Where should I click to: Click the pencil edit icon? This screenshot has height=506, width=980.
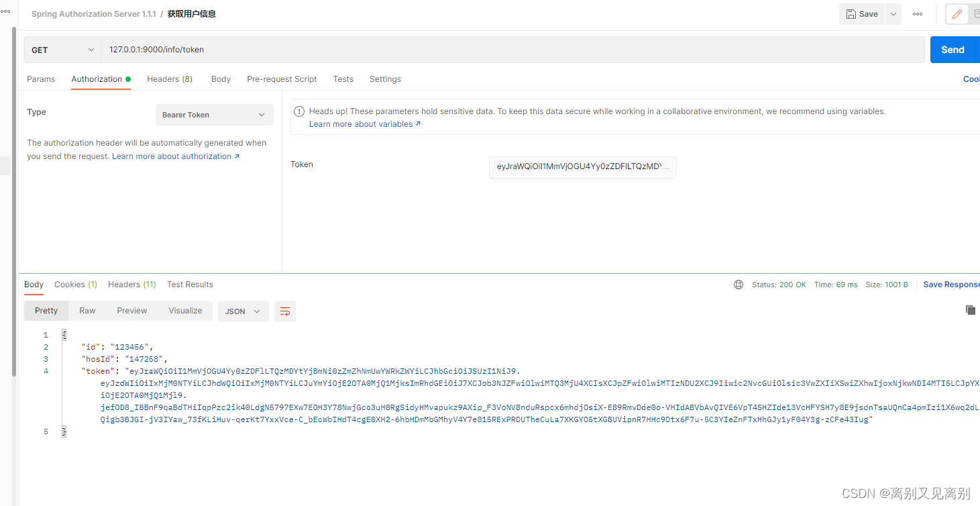(957, 14)
